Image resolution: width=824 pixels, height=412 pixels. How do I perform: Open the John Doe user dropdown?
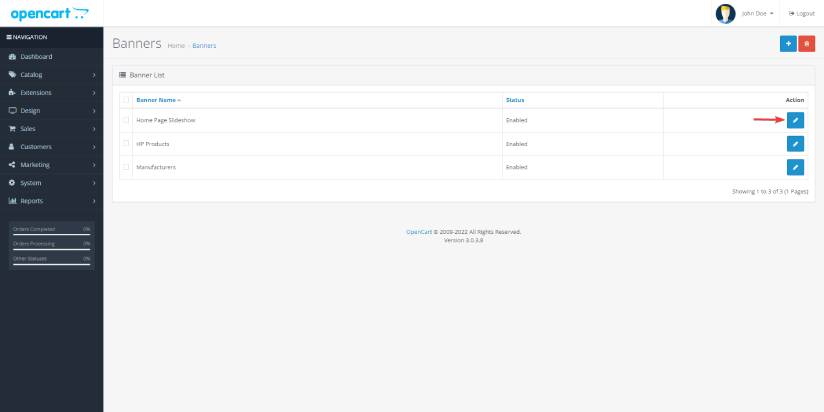coord(757,13)
